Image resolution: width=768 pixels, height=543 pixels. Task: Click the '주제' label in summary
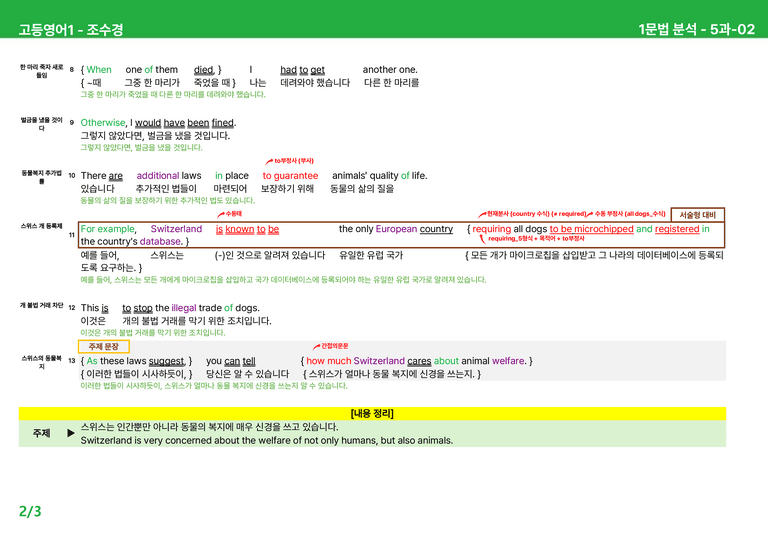coord(41,433)
